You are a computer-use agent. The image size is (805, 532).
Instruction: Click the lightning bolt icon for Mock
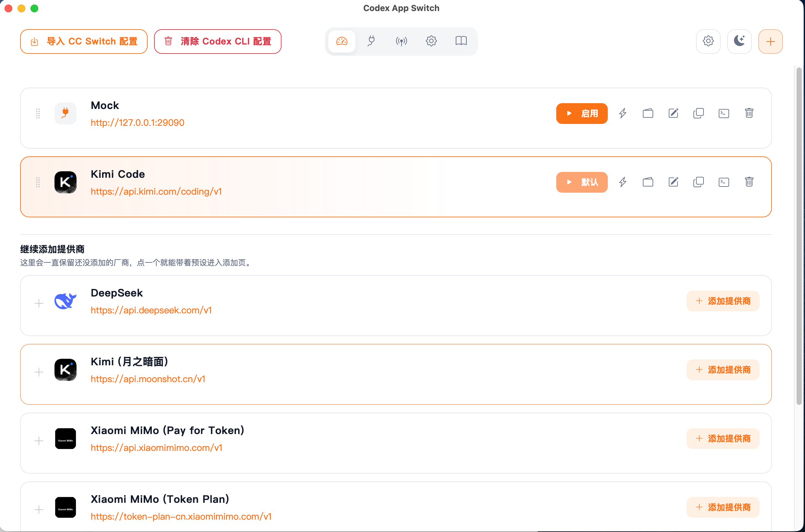pyautogui.click(x=622, y=113)
